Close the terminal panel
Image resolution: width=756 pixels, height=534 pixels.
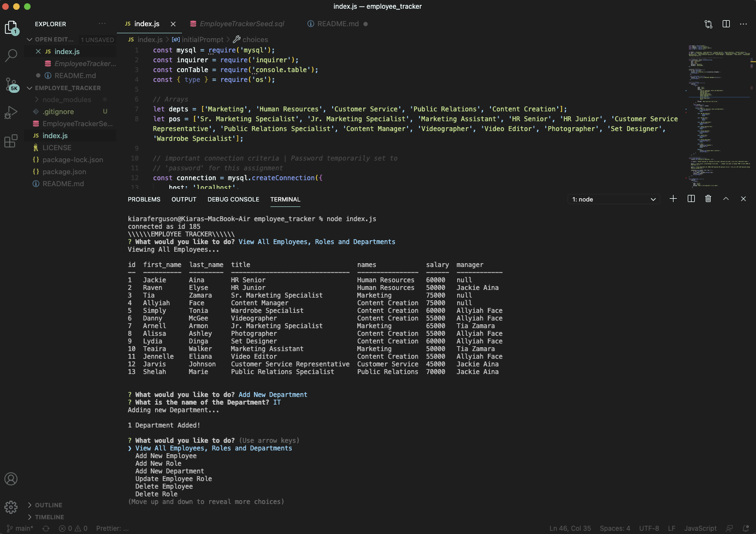(743, 199)
